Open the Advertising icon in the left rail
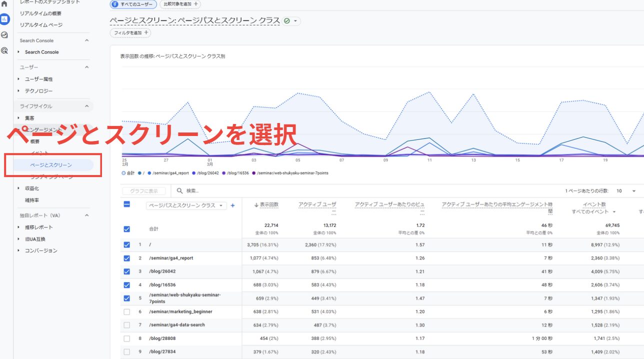644x359 pixels. coord(4,50)
